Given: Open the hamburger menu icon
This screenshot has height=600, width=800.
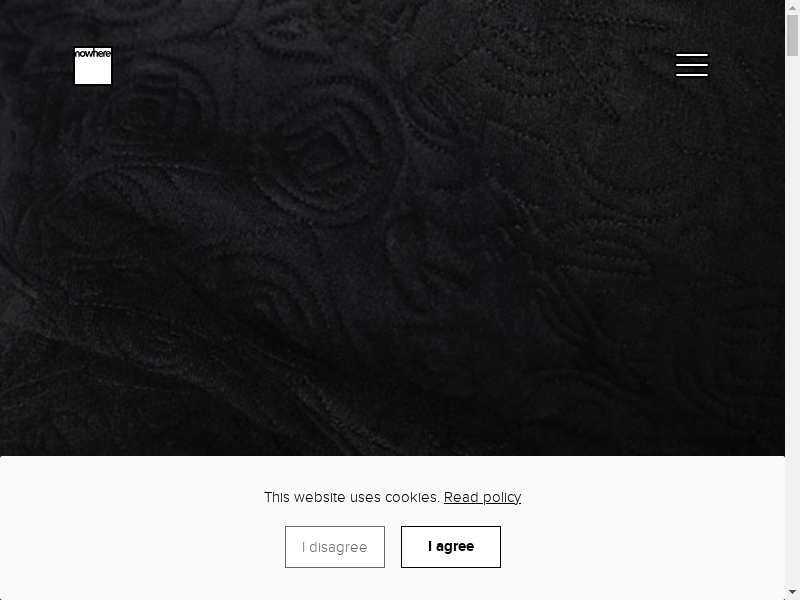Looking at the screenshot, I should pyautogui.click(x=692, y=65).
